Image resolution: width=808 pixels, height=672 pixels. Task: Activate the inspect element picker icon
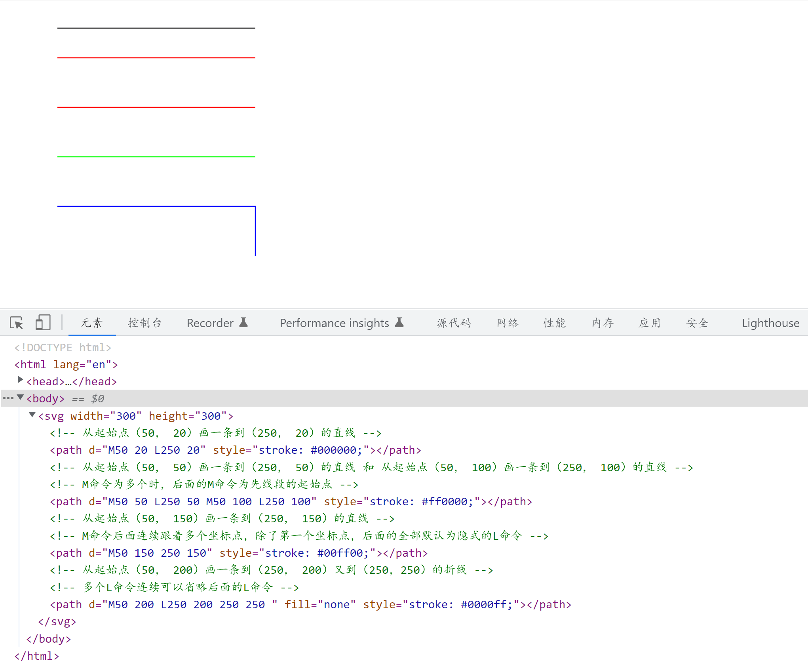17,323
